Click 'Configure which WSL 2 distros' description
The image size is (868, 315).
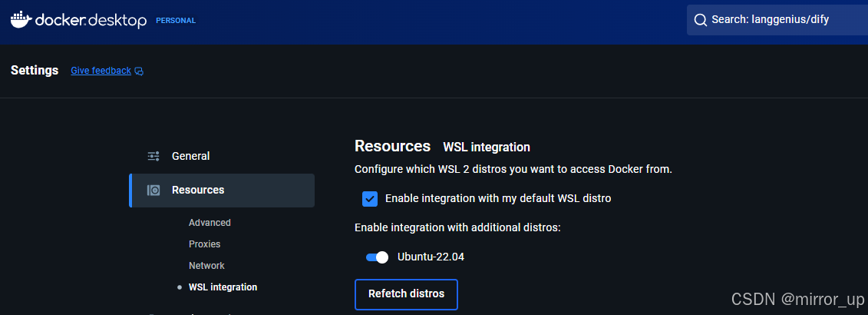coord(513,169)
